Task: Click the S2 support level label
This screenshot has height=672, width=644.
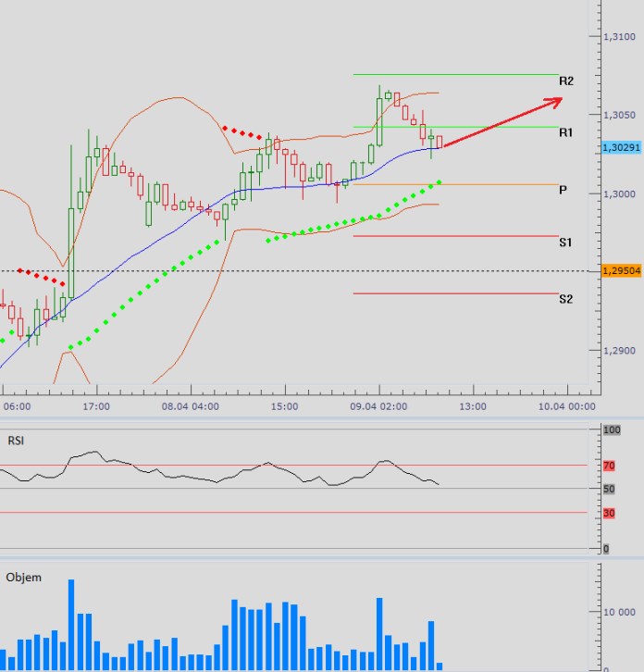Action: (565, 300)
